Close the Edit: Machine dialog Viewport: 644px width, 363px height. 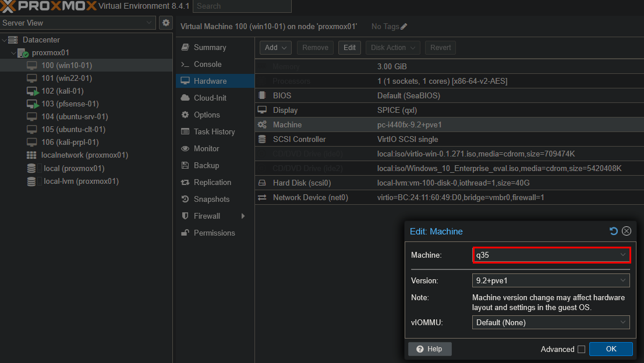coord(627,231)
